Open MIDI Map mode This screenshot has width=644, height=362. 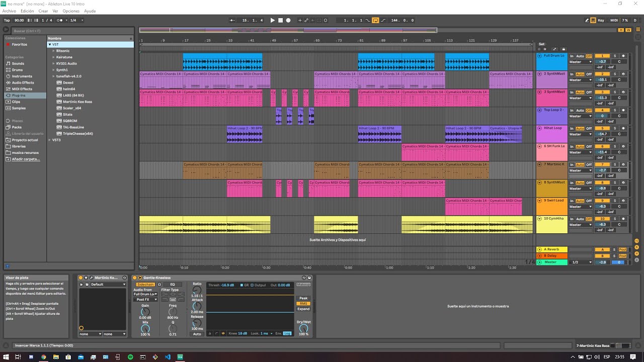tap(614, 20)
